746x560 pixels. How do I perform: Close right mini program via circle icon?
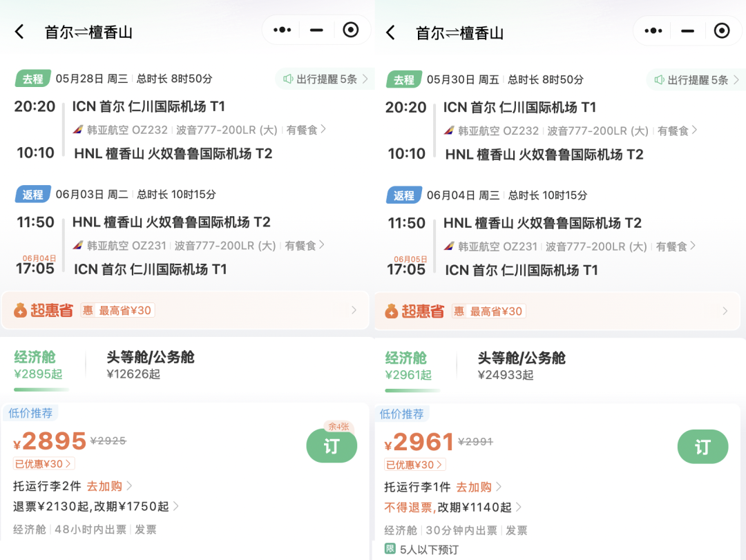point(722,31)
